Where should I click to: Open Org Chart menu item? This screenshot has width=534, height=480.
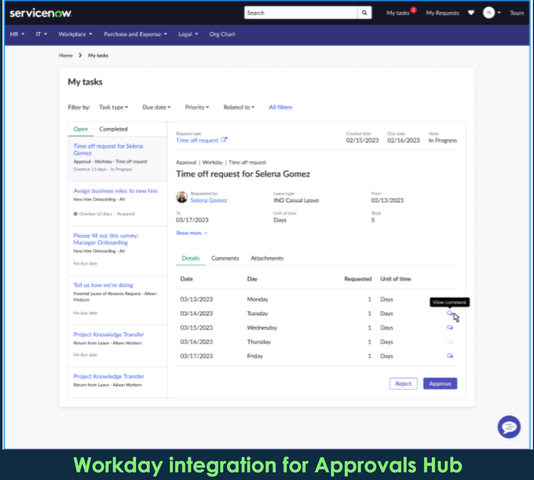coord(222,34)
